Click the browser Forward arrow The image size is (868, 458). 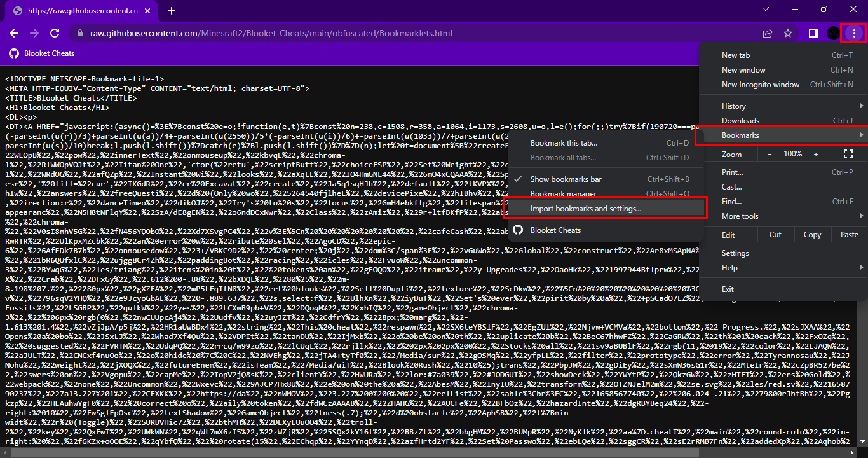coord(34,33)
